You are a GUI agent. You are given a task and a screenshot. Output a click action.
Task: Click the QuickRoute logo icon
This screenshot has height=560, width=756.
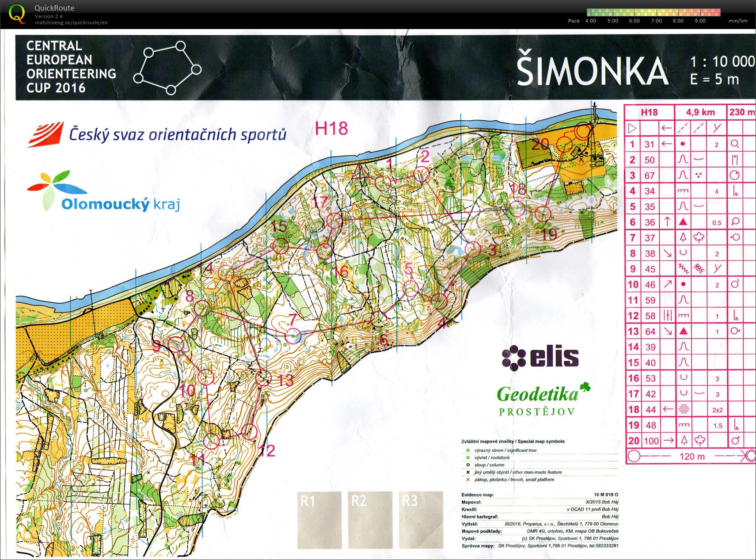tap(17, 13)
